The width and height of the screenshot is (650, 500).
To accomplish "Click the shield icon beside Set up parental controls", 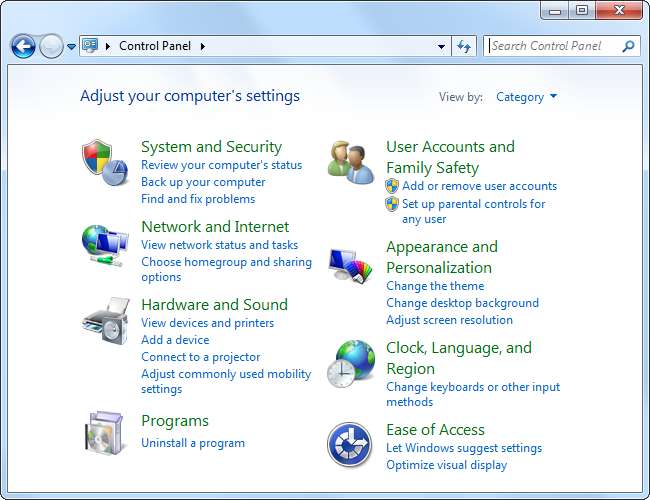I will coord(392,204).
